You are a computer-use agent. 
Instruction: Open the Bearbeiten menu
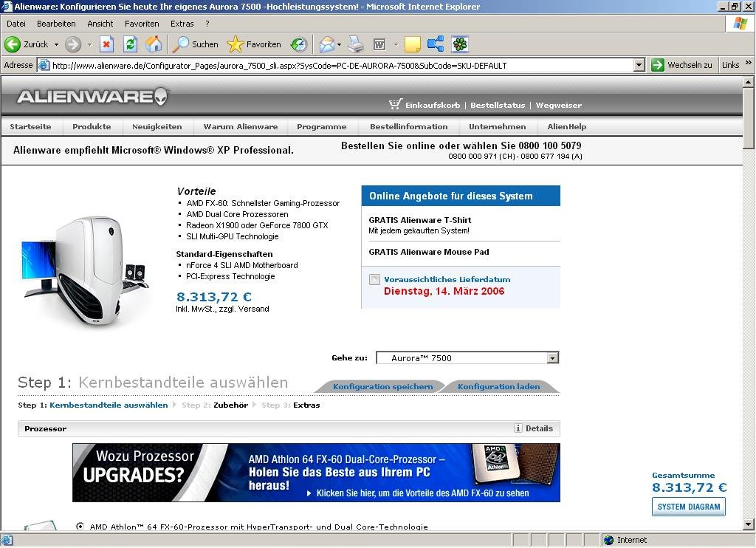[56, 24]
